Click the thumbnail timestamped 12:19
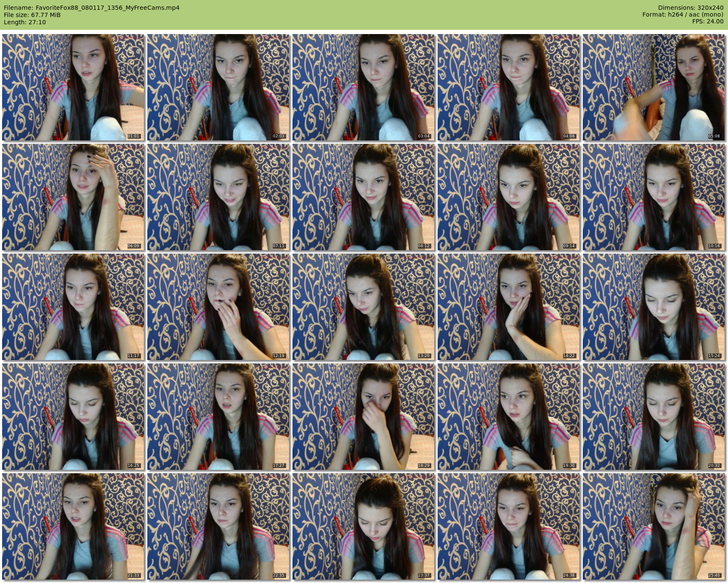This screenshot has height=583, width=728. tap(218, 307)
